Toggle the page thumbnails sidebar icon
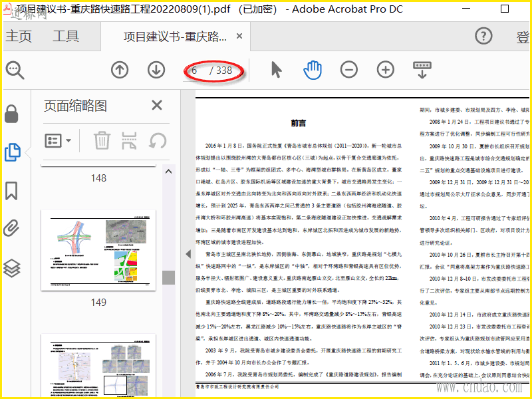This screenshot has width=532, height=399. pos(13,152)
